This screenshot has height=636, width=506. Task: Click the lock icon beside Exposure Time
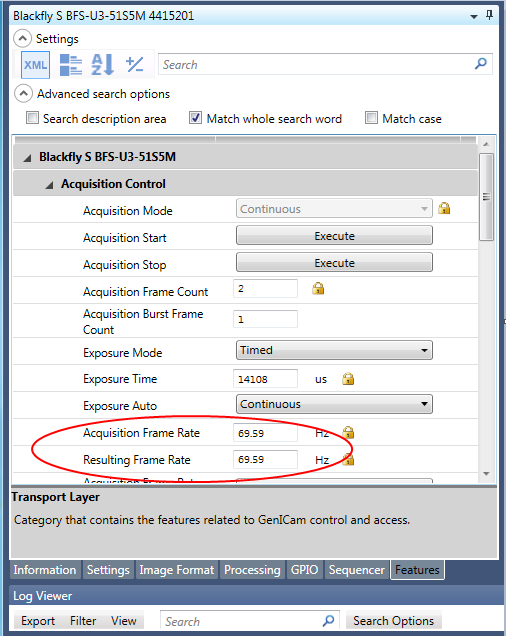click(348, 379)
